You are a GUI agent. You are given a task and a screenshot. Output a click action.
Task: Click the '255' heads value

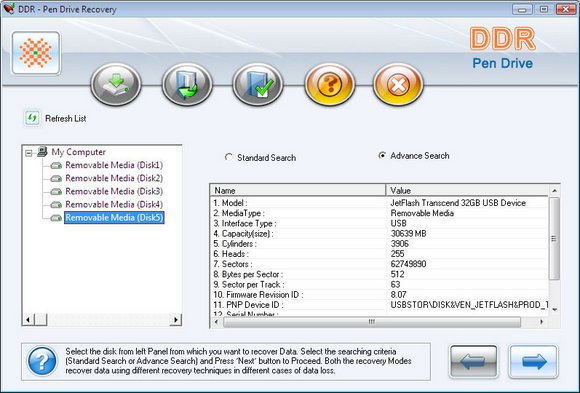[397, 254]
